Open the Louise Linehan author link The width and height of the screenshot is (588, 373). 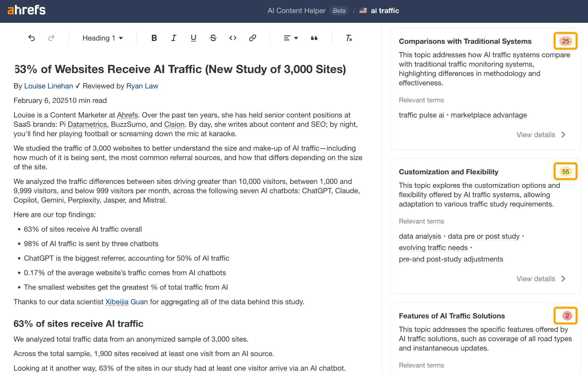pos(49,86)
